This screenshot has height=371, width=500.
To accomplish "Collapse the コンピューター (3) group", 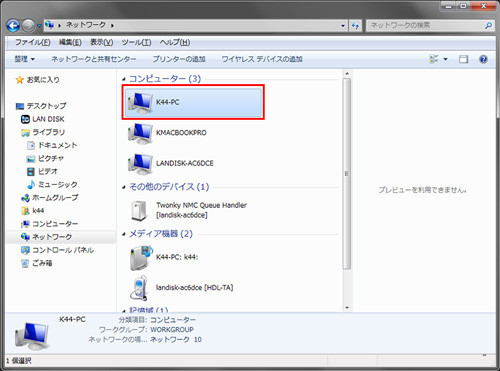I will [x=124, y=79].
